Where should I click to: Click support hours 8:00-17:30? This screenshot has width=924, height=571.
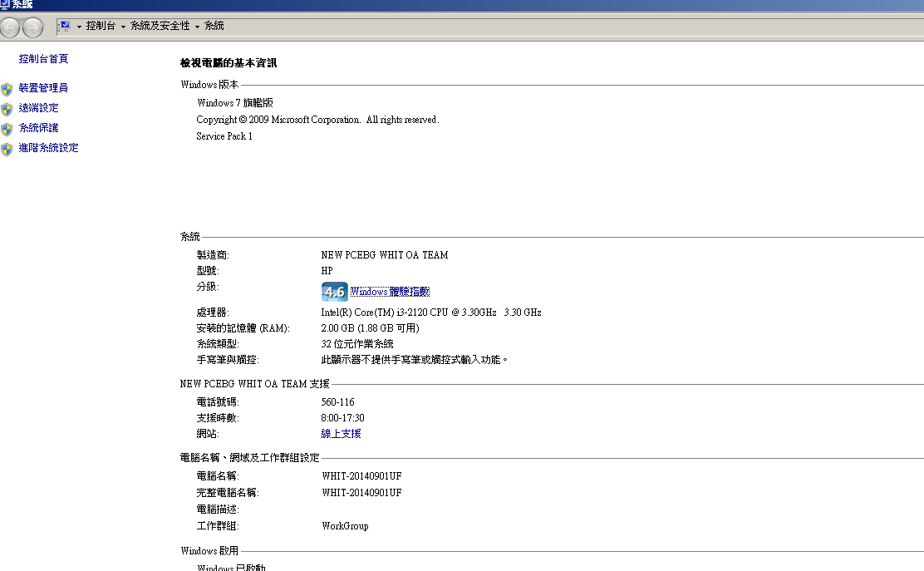[x=342, y=418]
